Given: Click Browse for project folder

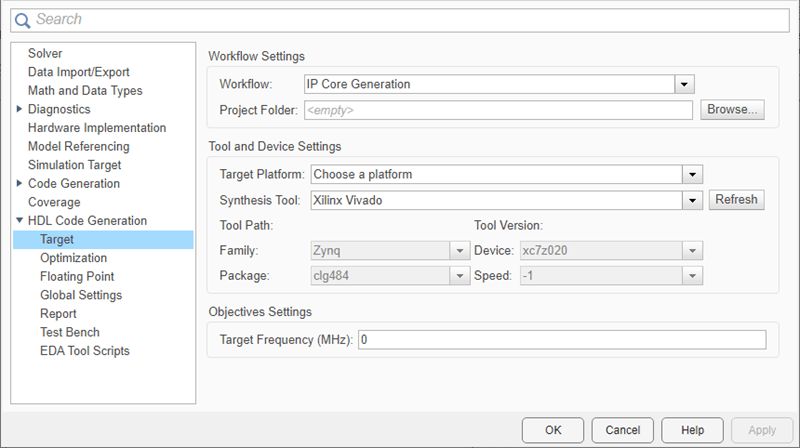Looking at the screenshot, I should click(x=733, y=110).
